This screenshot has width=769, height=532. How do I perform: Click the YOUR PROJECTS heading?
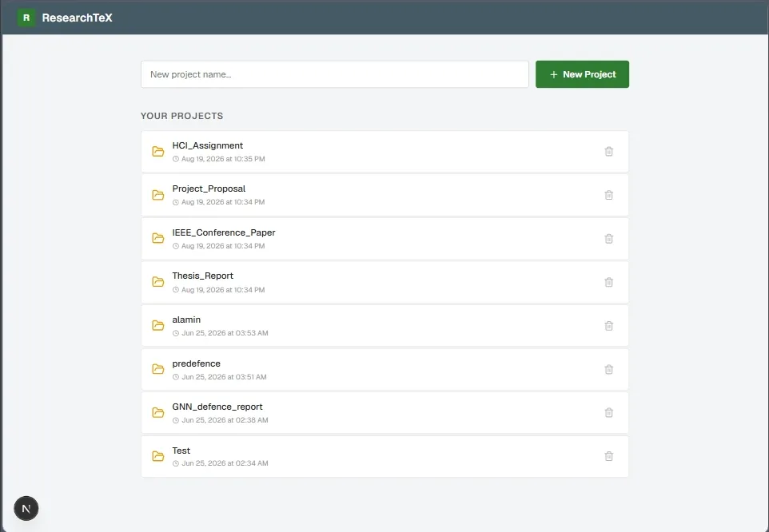coord(182,116)
